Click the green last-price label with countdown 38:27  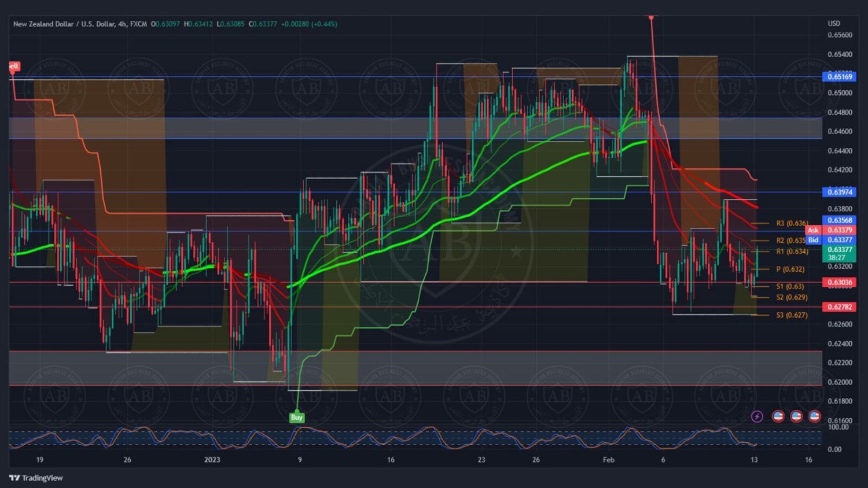(839, 254)
